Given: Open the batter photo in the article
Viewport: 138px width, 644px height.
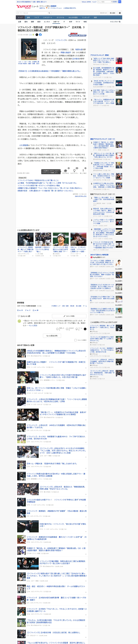Looking at the screenshot, I should (29, 49).
